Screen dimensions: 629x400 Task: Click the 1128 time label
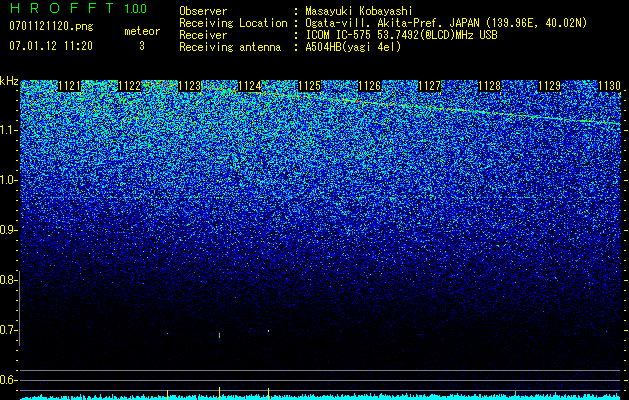point(489,86)
